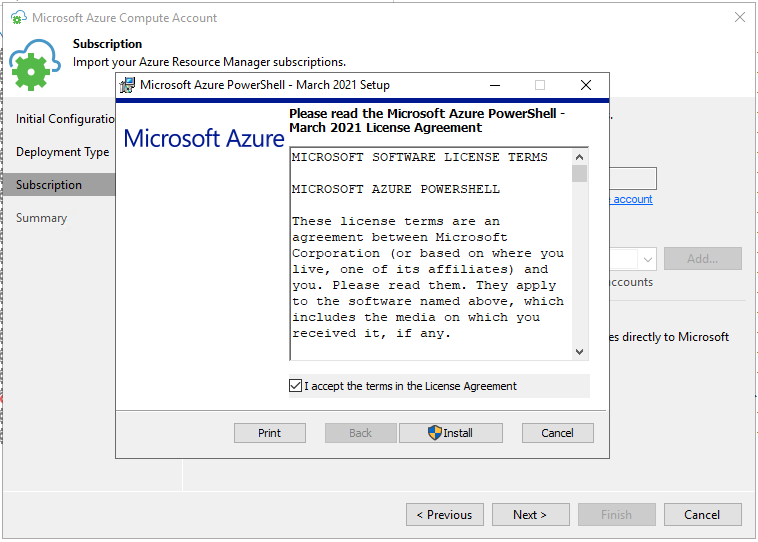
Task: Select the Deployment Type step
Action: [62, 152]
